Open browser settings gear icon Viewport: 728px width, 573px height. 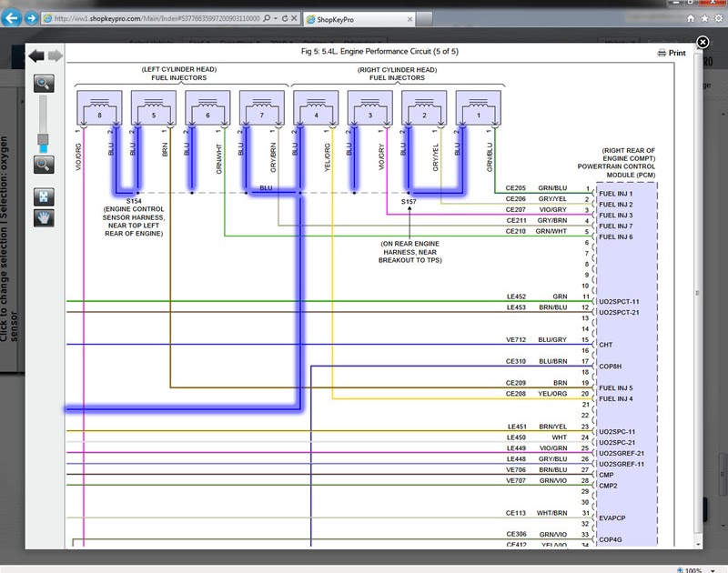tap(719, 18)
